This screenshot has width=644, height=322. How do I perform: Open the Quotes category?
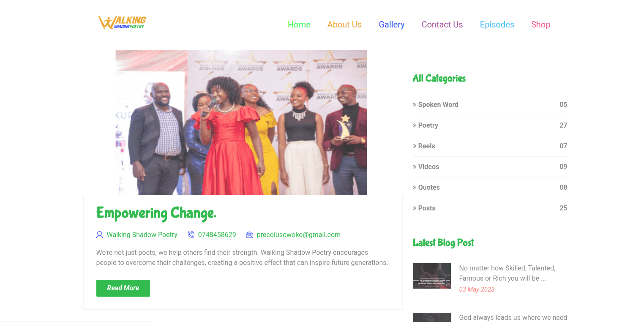pos(429,188)
